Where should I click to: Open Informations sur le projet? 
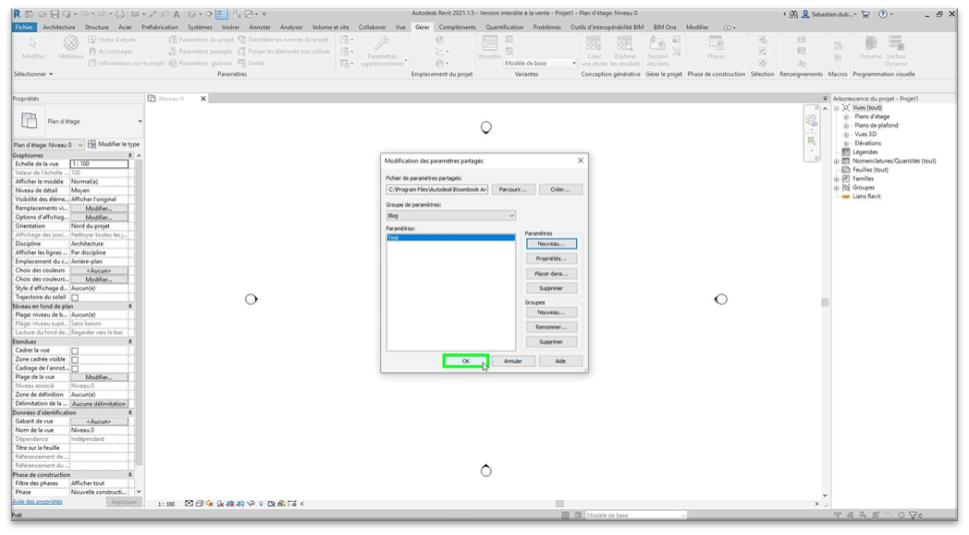coord(126,63)
